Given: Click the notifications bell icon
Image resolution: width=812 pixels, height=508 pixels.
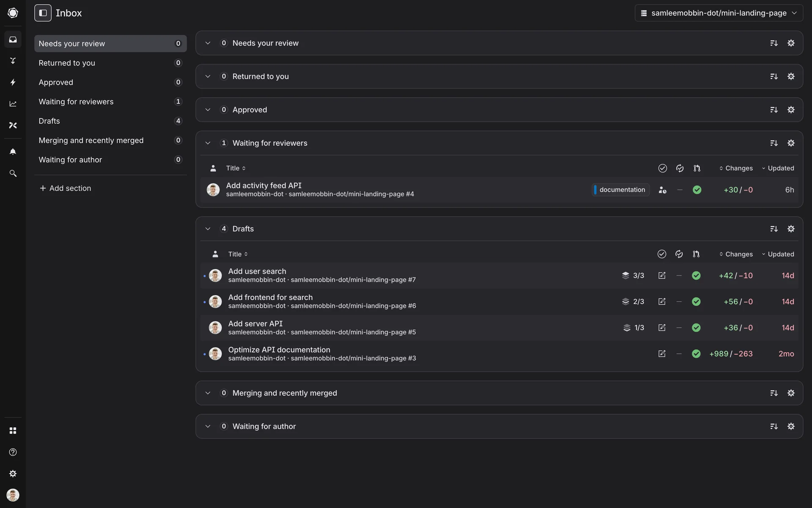Looking at the screenshot, I should pos(13,152).
